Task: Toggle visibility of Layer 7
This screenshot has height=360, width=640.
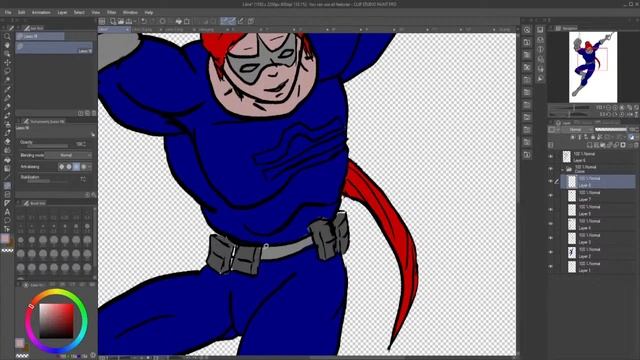Action: point(551,196)
